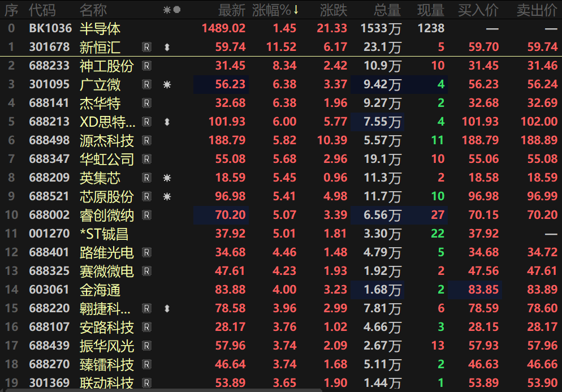This screenshot has width=562, height=392.
Task: Sort by the 序 column header
Action: tap(11, 10)
